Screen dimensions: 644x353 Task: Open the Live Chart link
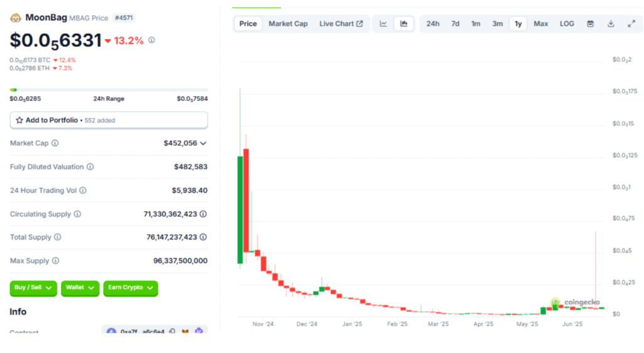point(341,24)
